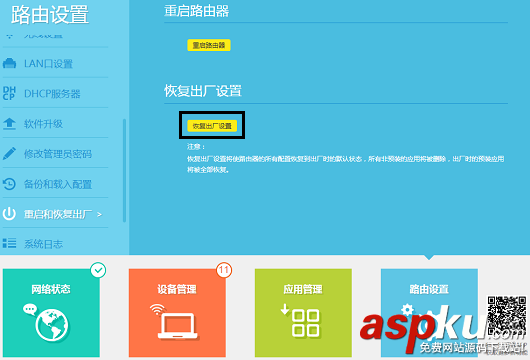This screenshot has height=360, width=530.
Task: Click the 注意: note label
Action: (196, 147)
